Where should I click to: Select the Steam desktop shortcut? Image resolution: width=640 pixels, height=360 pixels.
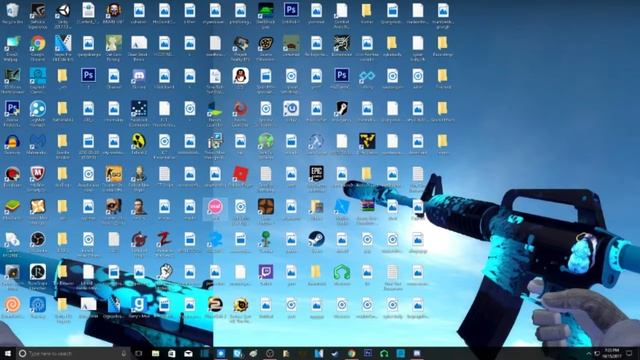[x=316, y=240]
